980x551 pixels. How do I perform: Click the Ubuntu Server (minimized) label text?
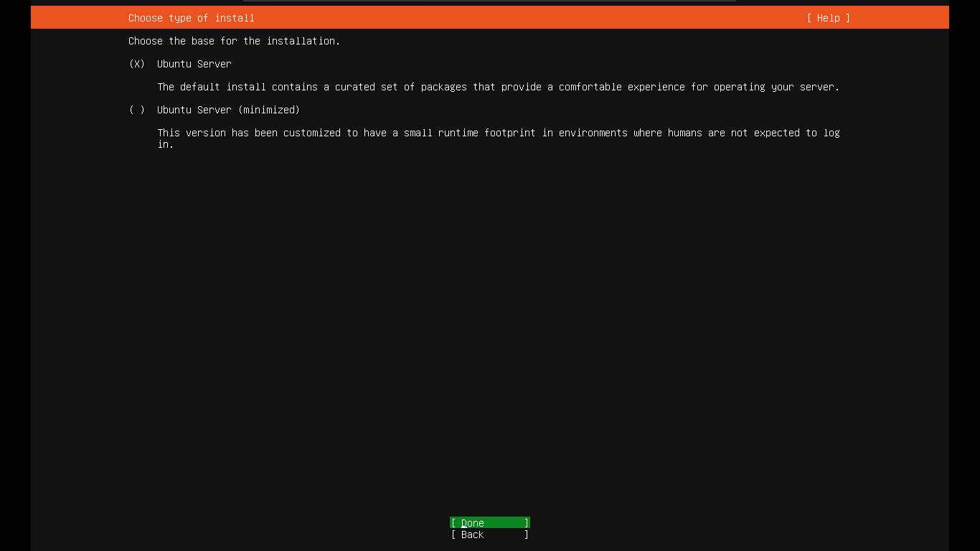[x=228, y=110]
